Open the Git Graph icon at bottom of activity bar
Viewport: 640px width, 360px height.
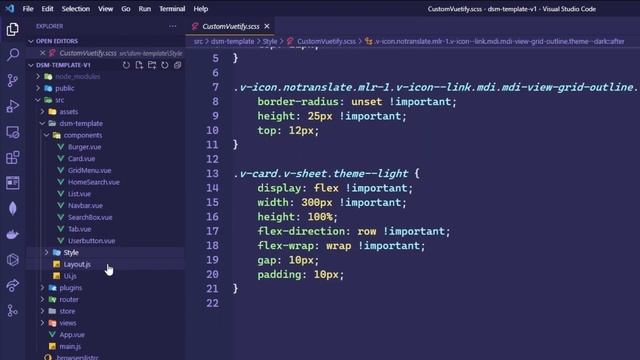(13, 311)
